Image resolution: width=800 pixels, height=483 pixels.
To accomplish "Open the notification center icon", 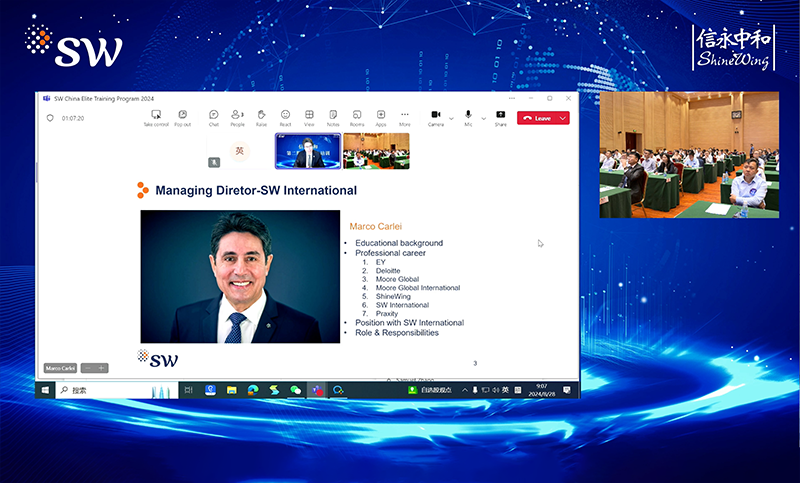I will pos(566,390).
